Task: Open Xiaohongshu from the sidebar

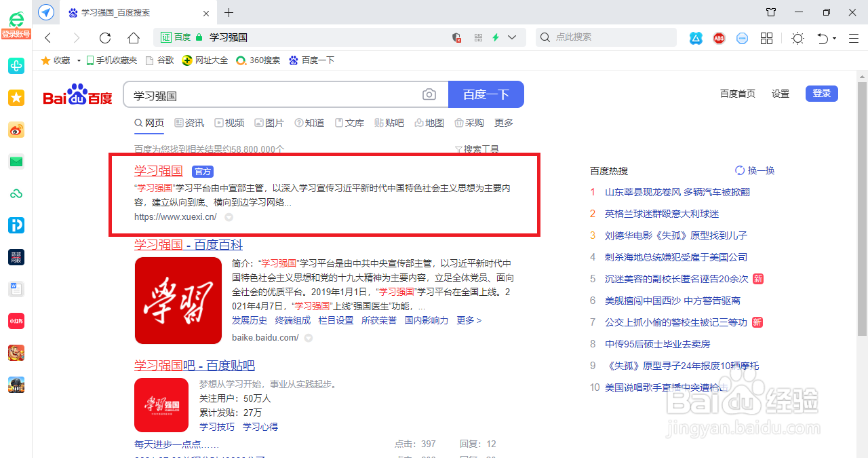Action: coord(16,320)
